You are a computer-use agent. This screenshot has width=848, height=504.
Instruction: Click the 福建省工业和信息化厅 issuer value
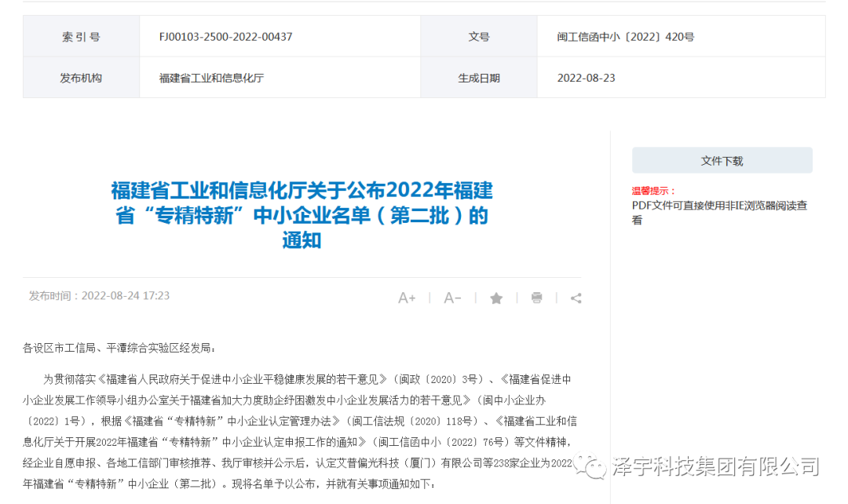(211, 78)
